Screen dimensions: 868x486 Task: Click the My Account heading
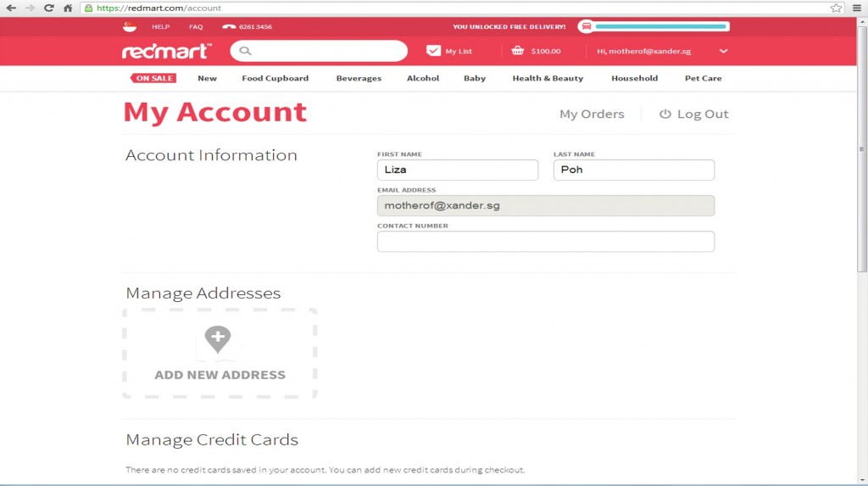214,113
